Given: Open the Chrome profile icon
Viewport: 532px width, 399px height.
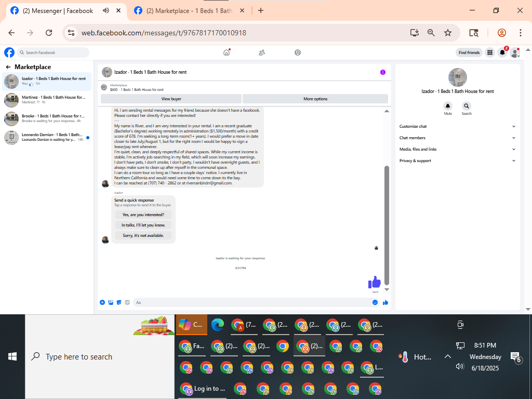Looking at the screenshot, I should coord(502,33).
